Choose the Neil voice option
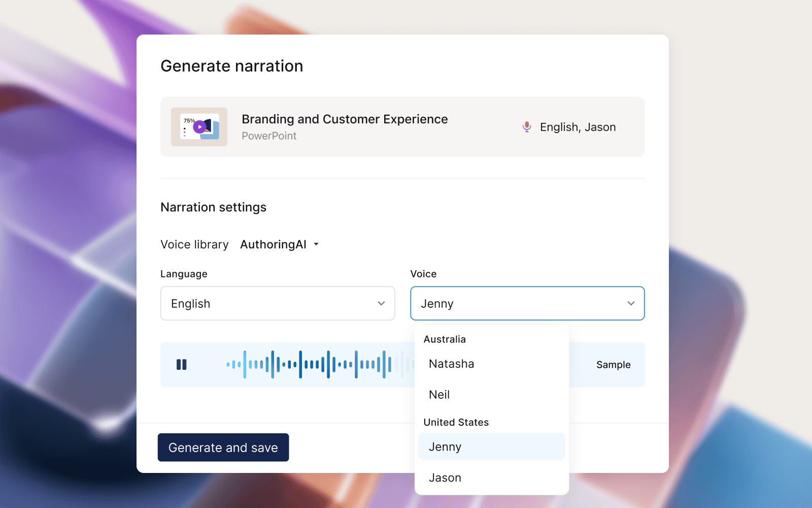812x508 pixels. 491,395
